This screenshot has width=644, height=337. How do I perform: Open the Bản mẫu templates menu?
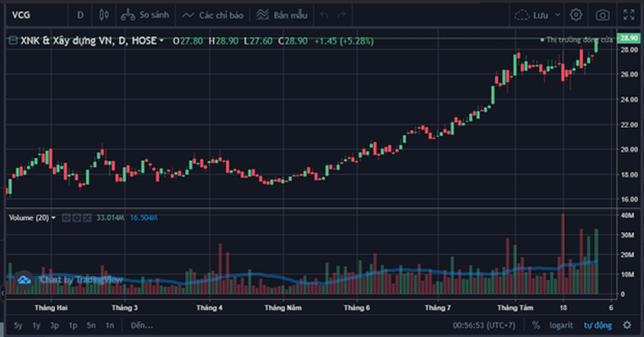tap(282, 15)
